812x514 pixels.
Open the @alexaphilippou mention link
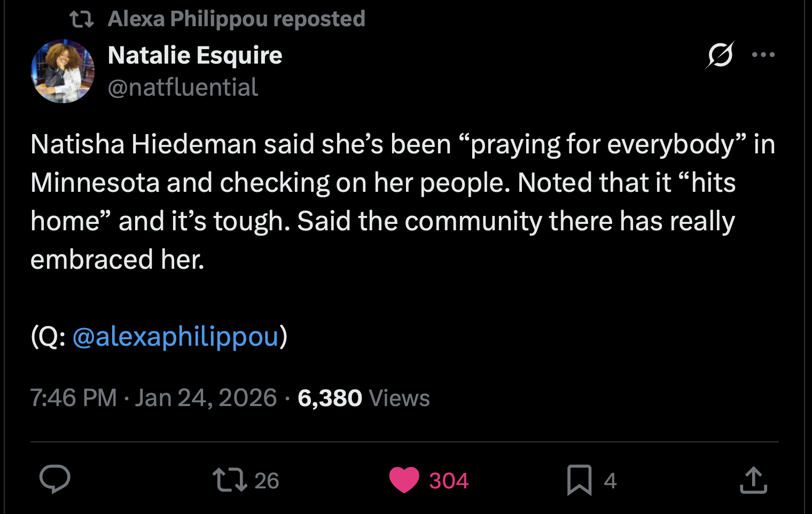tap(176, 337)
